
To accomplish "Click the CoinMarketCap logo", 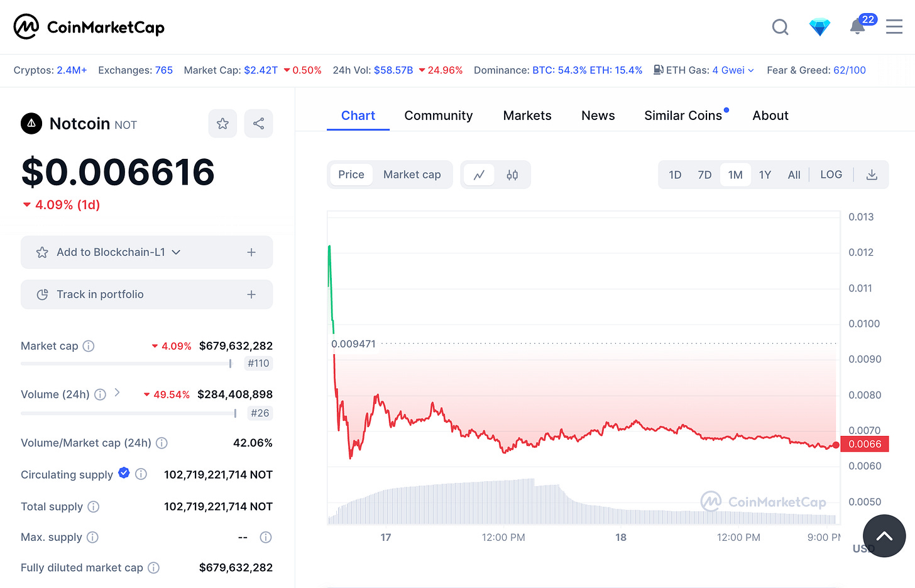I will click(x=89, y=27).
